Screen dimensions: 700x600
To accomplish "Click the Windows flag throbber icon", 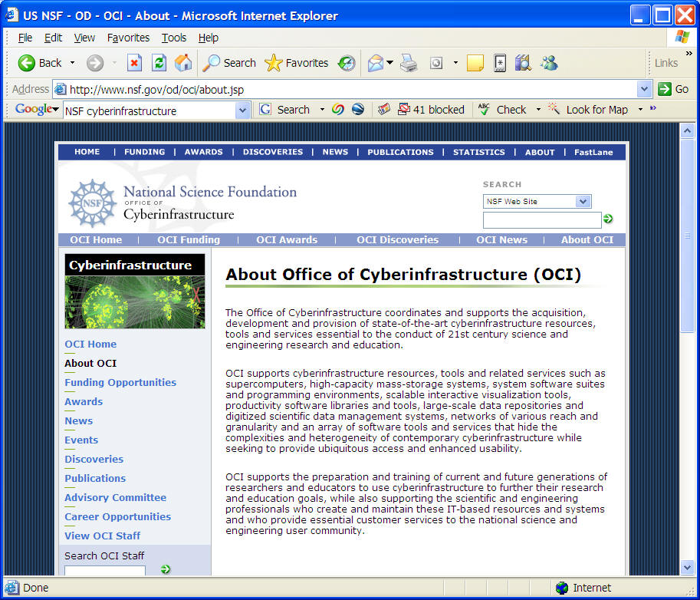I will (x=682, y=37).
